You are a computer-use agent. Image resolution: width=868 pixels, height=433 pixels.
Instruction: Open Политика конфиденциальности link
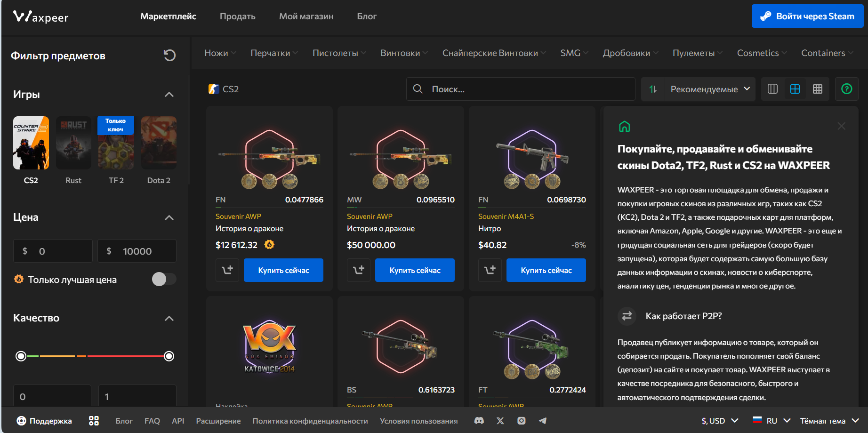pyautogui.click(x=310, y=421)
